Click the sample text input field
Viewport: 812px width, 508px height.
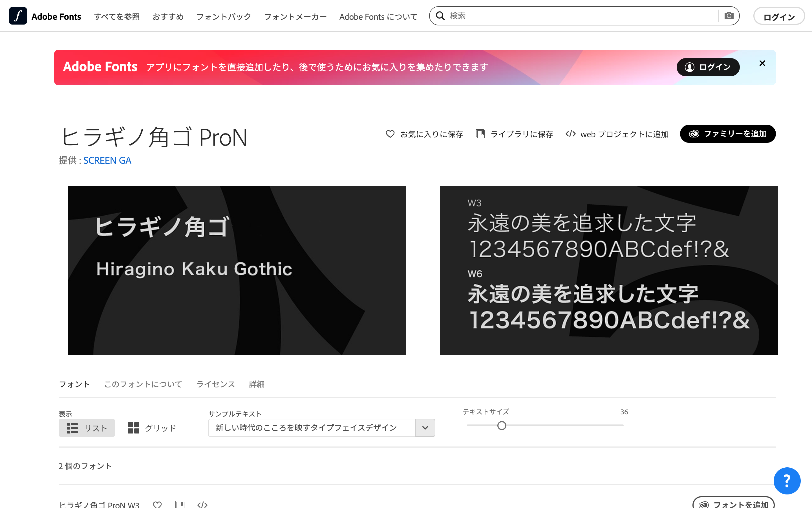tap(312, 428)
